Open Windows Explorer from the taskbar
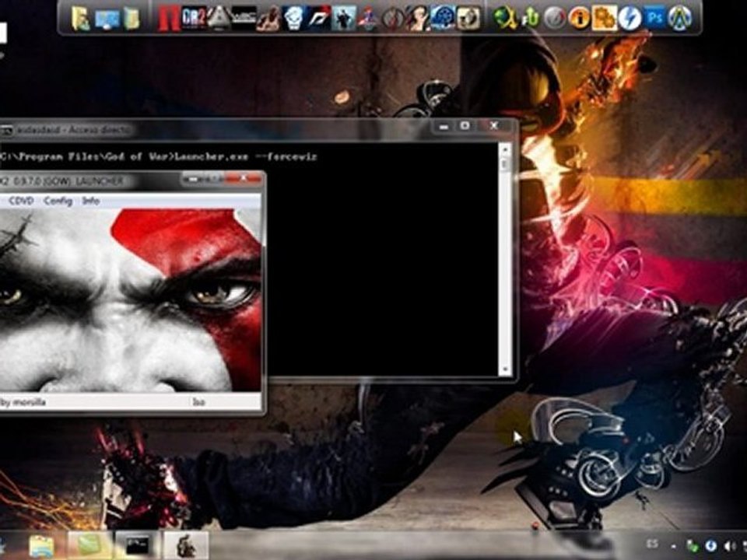The height and width of the screenshot is (560, 747). pos(41,546)
